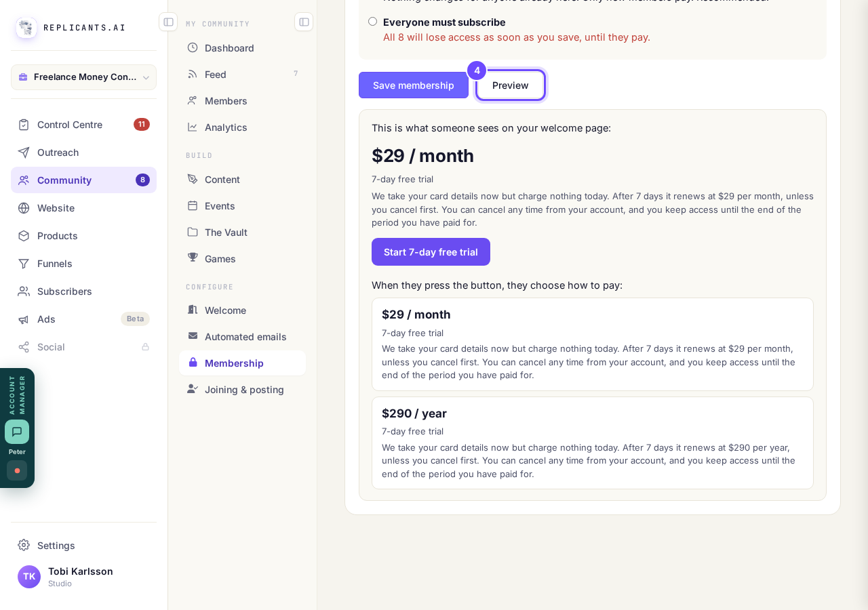This screenshot has width=868, height=610.
Task: Open Automated emails settings
Action: [242, 336]
